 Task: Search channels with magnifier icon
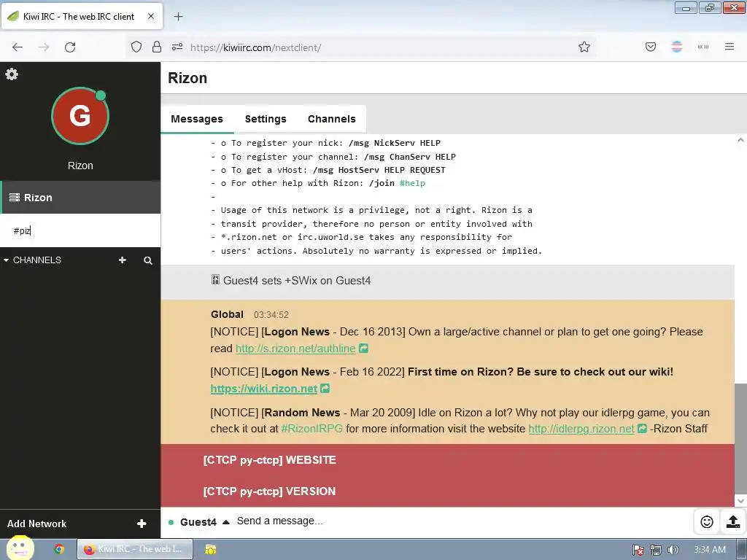click(148, 260)
